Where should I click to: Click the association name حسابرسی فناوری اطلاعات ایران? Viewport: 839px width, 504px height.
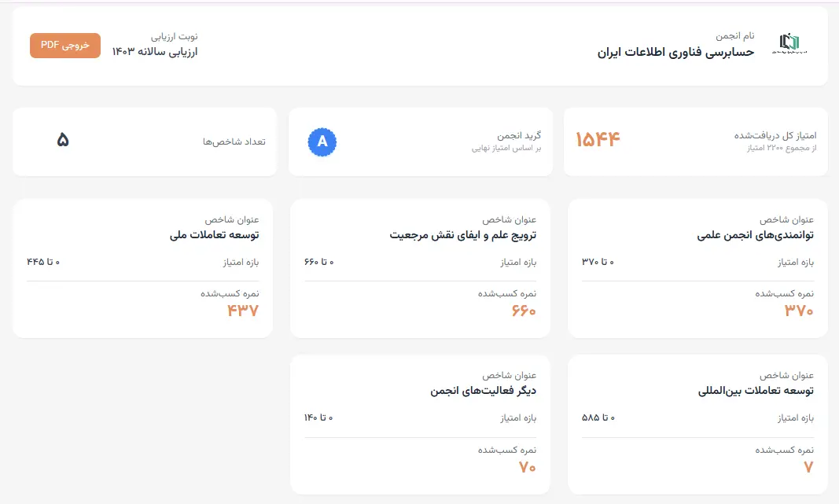(675, 52)
